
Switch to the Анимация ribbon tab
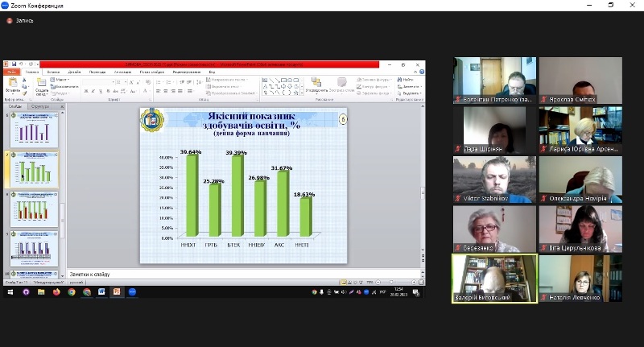click(122, 72)
